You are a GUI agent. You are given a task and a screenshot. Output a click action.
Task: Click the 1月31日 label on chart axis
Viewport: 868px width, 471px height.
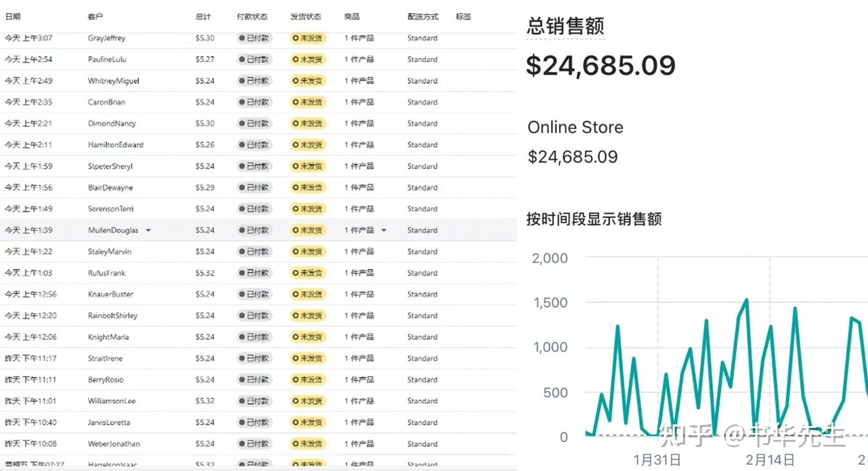click(657, 460)
